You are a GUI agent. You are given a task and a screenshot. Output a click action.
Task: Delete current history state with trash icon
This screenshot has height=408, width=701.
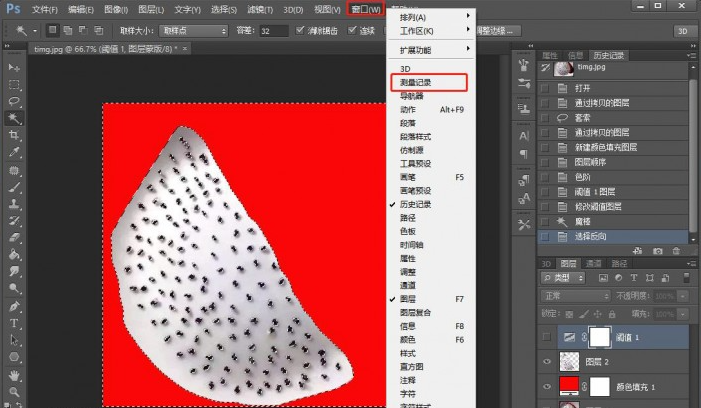point(677,251)
